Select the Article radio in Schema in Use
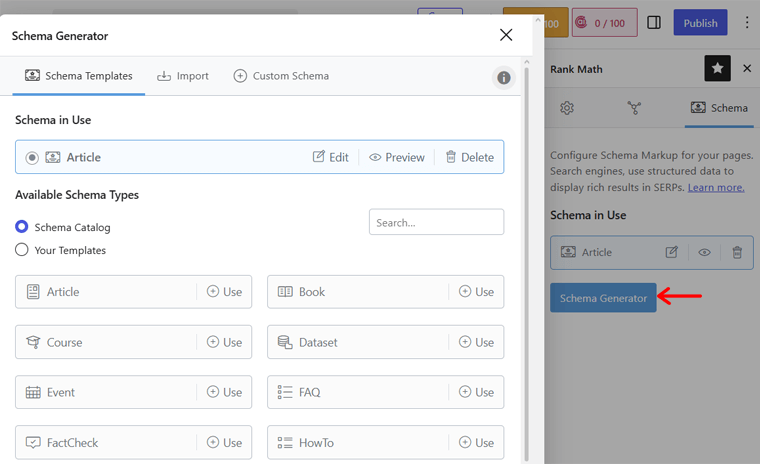This screenshot has width=760, height=464. pyautogui.click(x=32, y=158)
